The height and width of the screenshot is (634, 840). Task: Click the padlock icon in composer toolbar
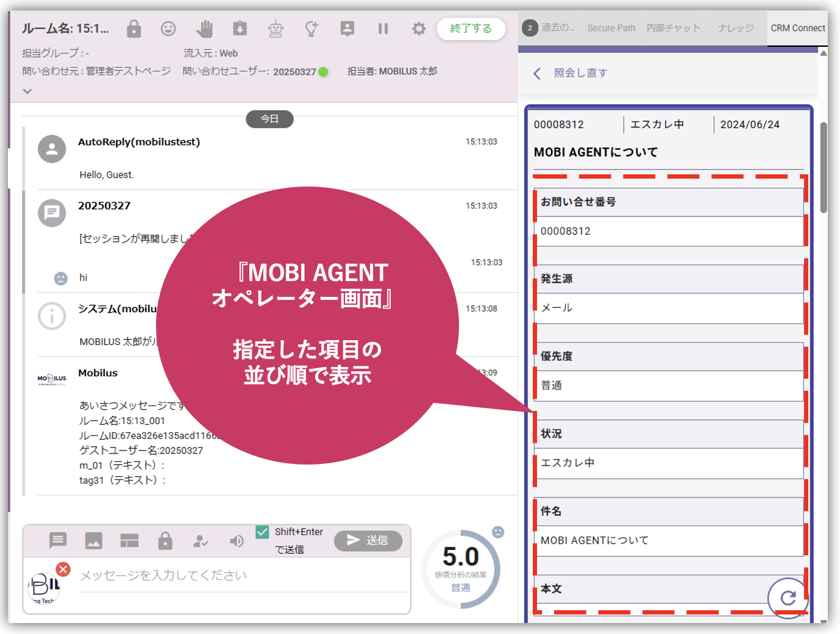pos(165,540)
